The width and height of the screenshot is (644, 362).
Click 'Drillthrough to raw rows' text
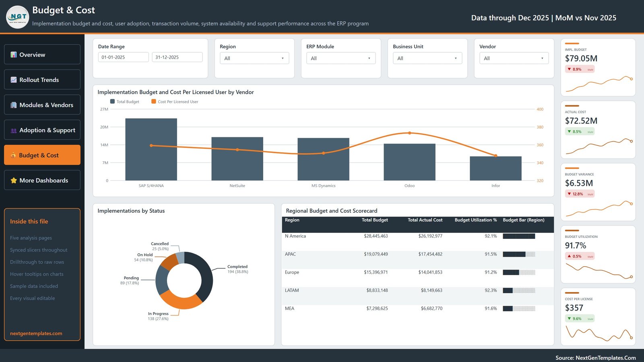tap(37, 262)
